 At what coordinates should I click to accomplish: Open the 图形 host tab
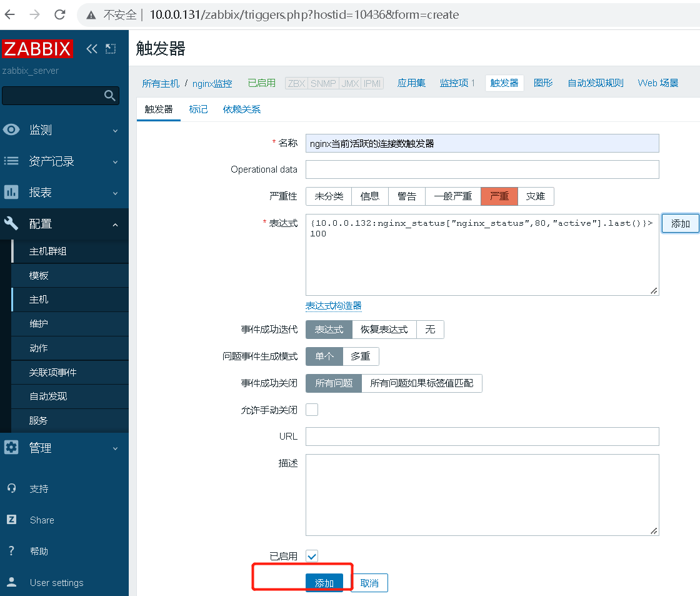(543, 83)
